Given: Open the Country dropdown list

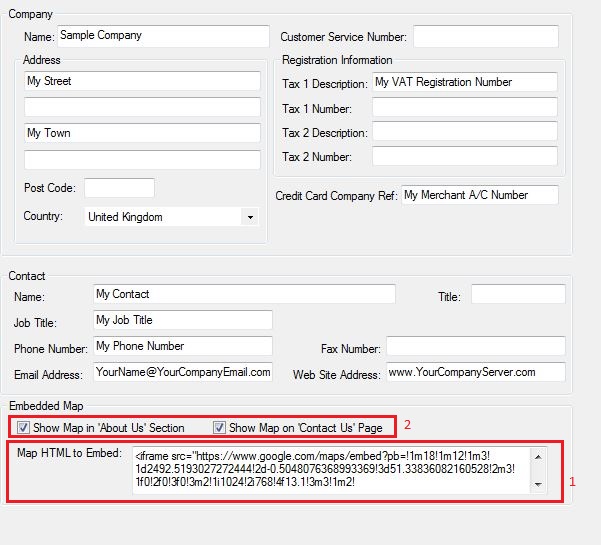Looking at the screenshot, I should coord(248,217).
